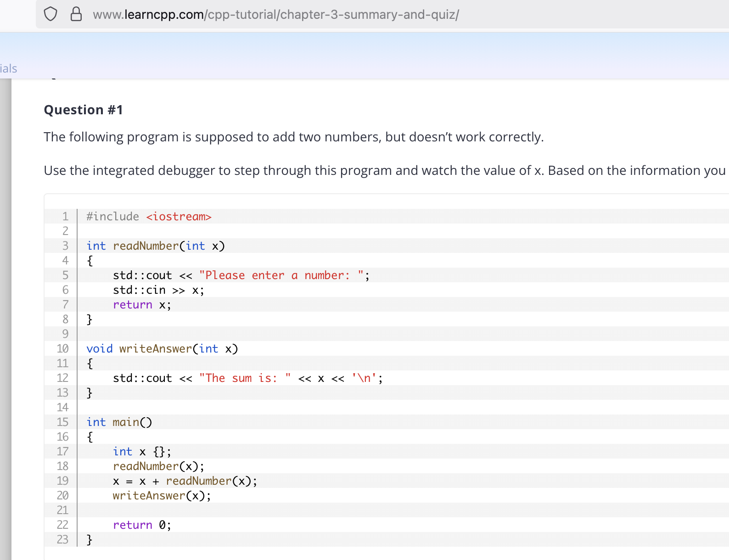Viewport: 729px width, 560px height.
Task: Click the "The sum is: " string literal
Action: pos(245,378)
